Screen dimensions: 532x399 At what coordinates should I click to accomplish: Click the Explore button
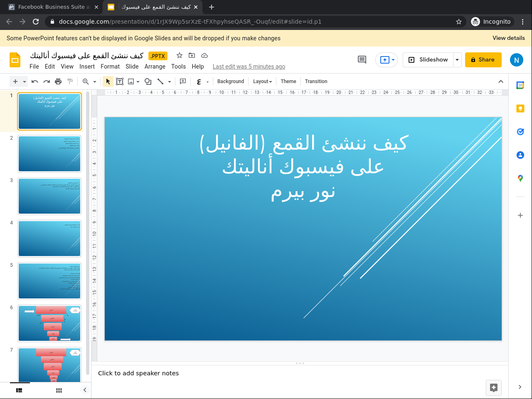point(494,388)
